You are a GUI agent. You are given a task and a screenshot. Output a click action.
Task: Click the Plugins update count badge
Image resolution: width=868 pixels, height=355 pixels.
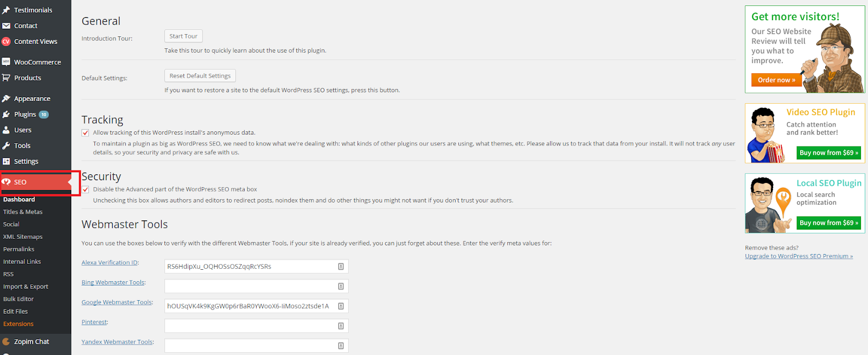pyautogui.click(x=44, y=115)
